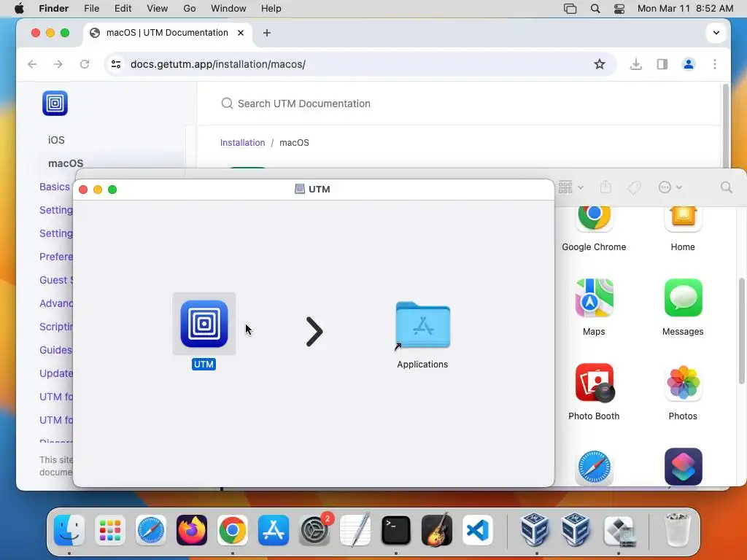747x560 pixels.
Task: Click the UTM logo in documentation sidebar
Action: tap(55, 103)
